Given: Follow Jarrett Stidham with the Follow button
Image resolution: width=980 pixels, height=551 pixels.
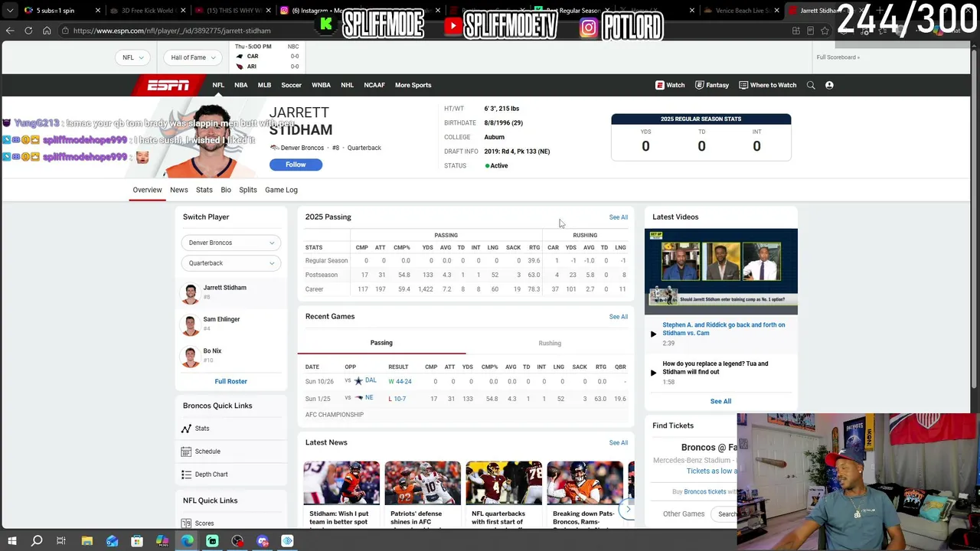Looking at the screenshot, I should [x=296, y=165].
